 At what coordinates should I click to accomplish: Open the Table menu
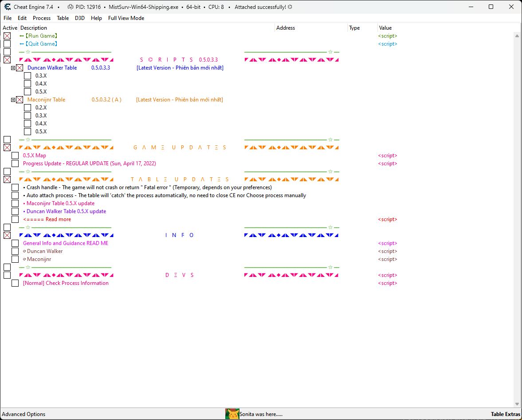pyautogui.click(x=63, y=18)
